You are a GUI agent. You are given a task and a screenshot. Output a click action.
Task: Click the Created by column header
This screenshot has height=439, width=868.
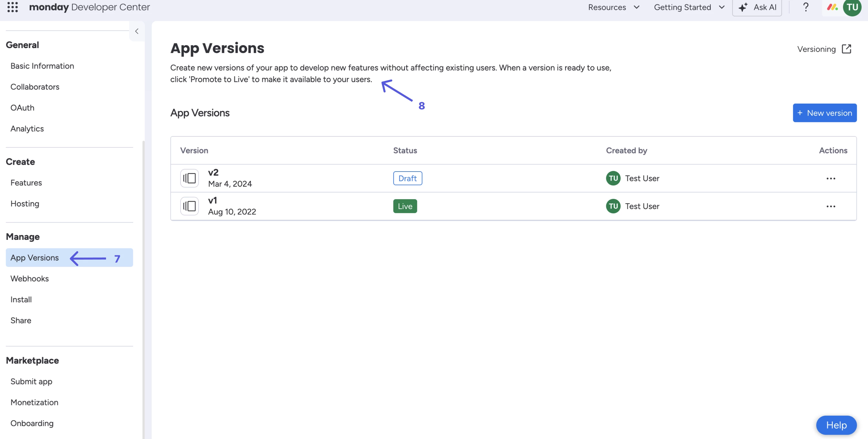pyautogui.click(x=626, y=151)
